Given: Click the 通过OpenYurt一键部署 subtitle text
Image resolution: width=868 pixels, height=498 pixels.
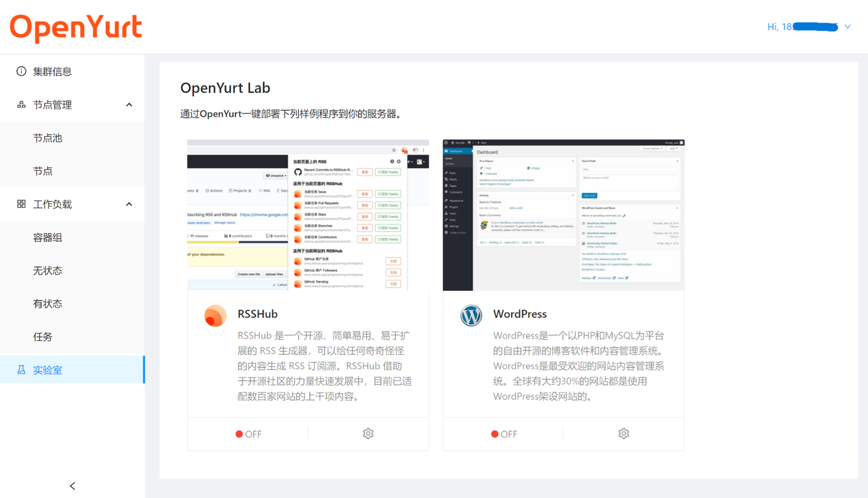Looking at the screenshot, I should pos(291,114).
